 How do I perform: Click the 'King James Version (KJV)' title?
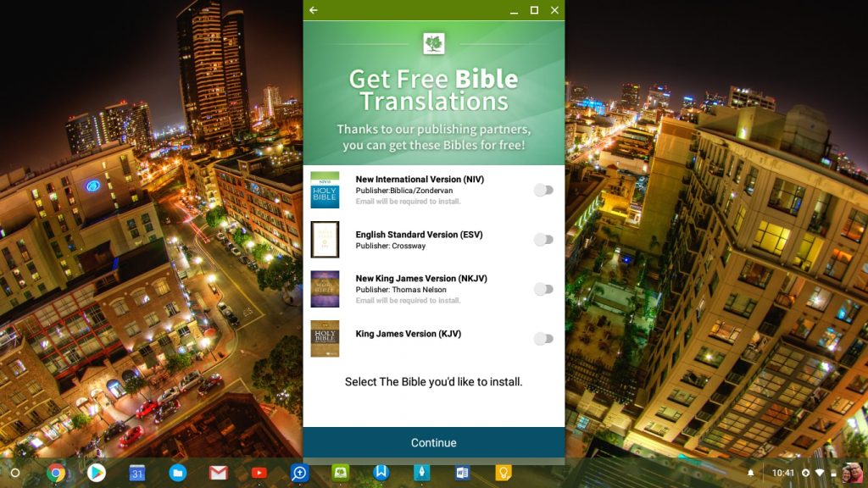pyautogui.click(x=408, y=334)
